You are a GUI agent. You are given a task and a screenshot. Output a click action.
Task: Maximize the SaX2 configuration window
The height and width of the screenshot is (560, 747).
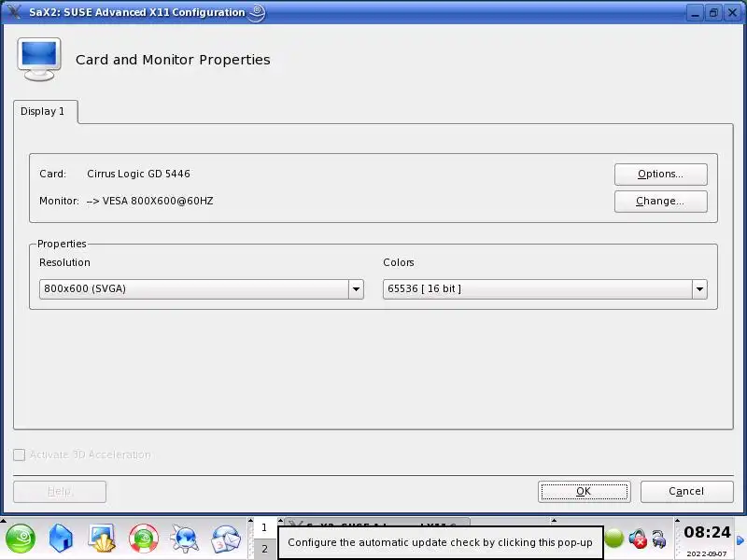713,13
